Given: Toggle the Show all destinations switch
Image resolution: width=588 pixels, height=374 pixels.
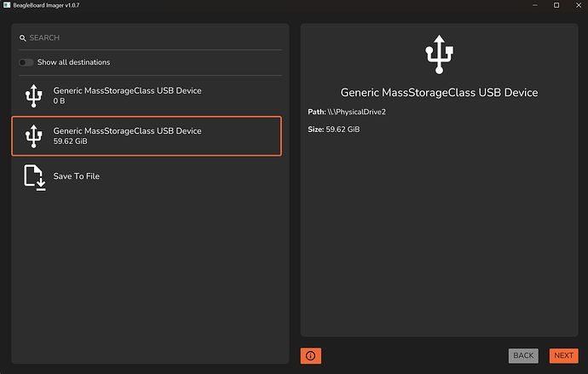Looking at the screenshot, I should point(26,62).
